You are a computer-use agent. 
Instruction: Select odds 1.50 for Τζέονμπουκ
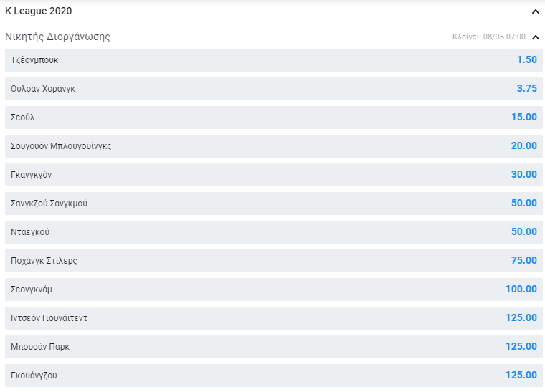(x=527, y=59)
